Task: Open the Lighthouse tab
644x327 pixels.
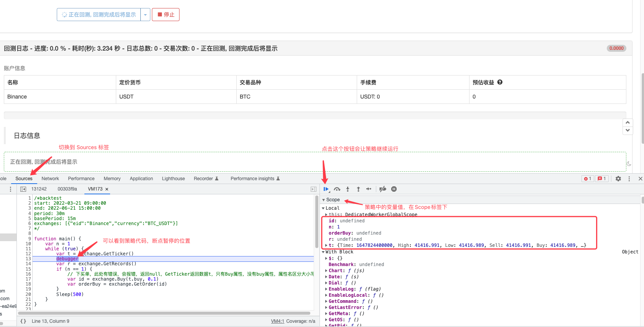Action: 173,179
